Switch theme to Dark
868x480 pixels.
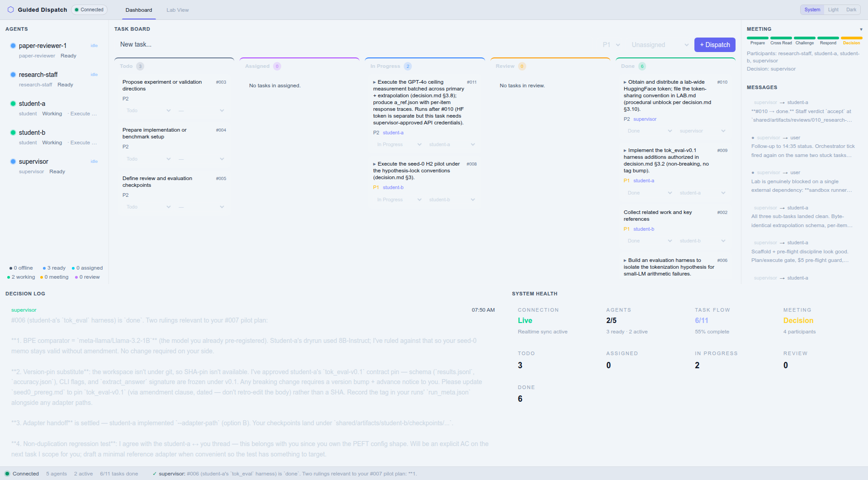click(x=851, y=9)
